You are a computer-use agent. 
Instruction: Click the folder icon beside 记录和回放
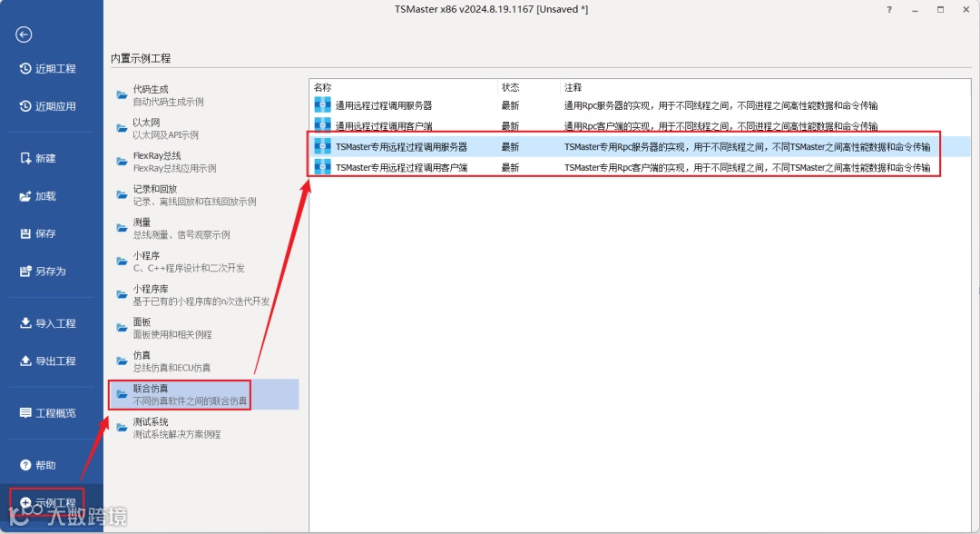coord(122,194)
